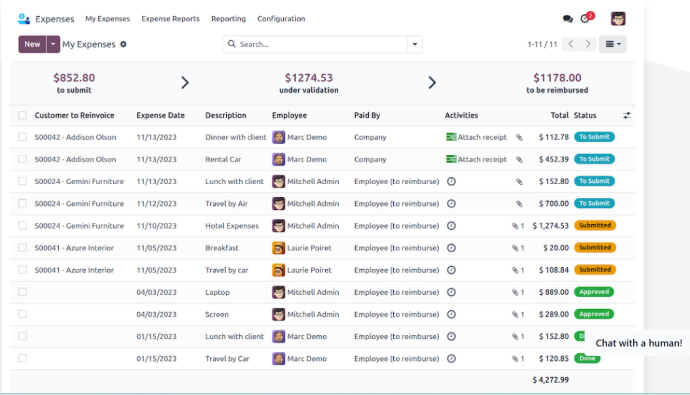Open the discuss conversations icon
Viewport: 690px width, 395px height.
(x=568, y=19)
